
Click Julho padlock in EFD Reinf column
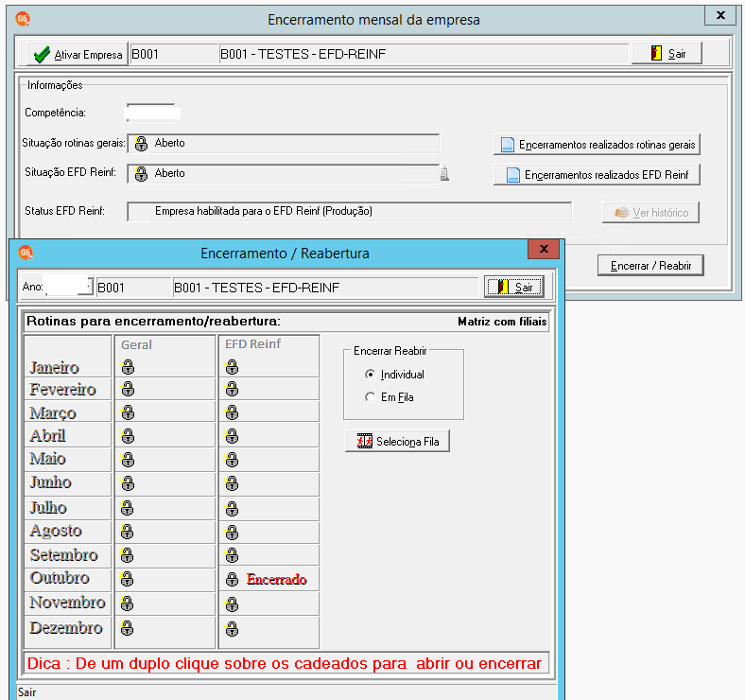click(232, 509)
